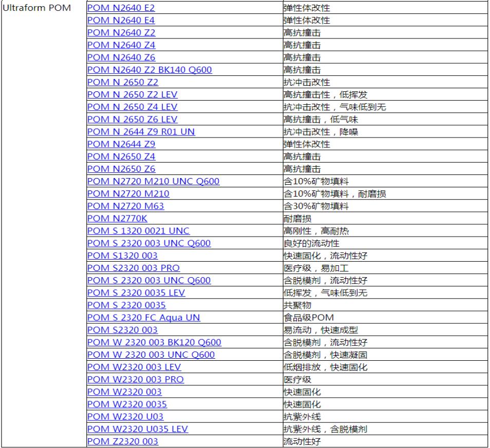490x448 pixels.
Task: Select the text 抗冲击改性，气味低到无
Action: (335, 107)
